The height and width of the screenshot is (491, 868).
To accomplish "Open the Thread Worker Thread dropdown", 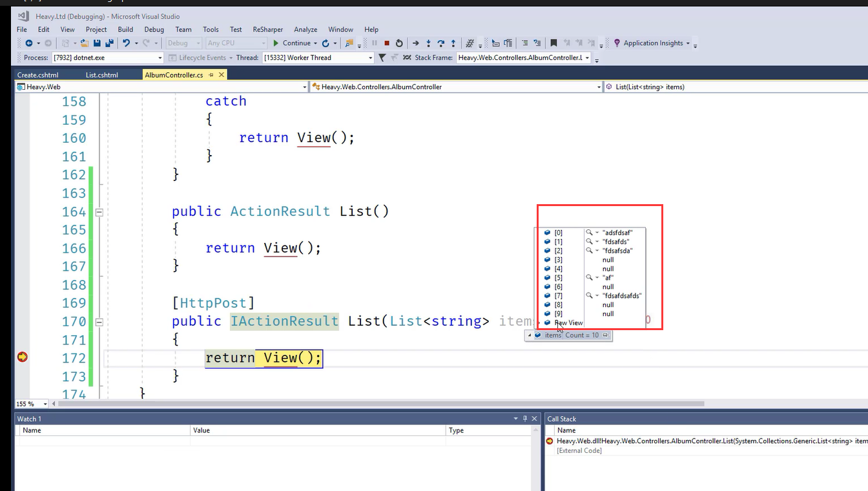I will click(371, 57).
